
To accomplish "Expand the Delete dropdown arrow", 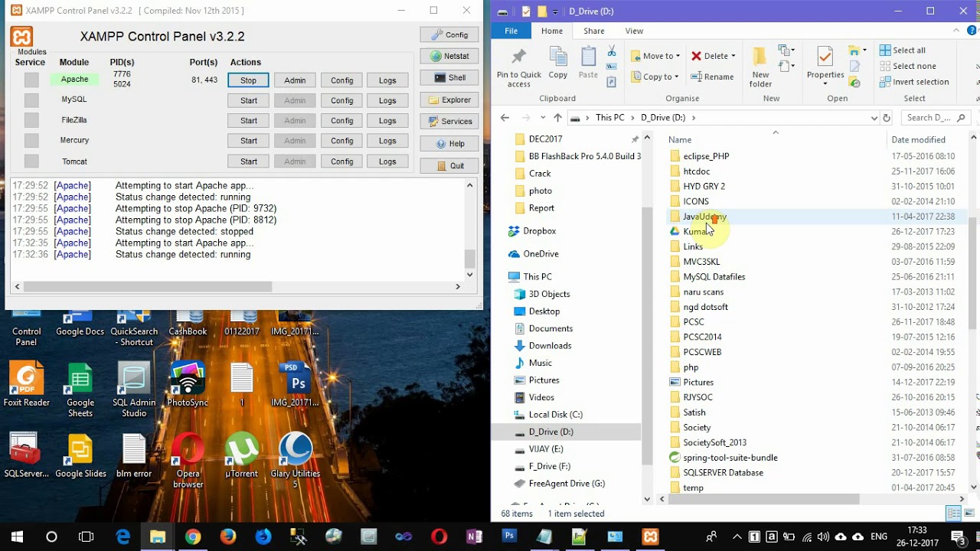I will pyautogui.click(x=733, y=56).
